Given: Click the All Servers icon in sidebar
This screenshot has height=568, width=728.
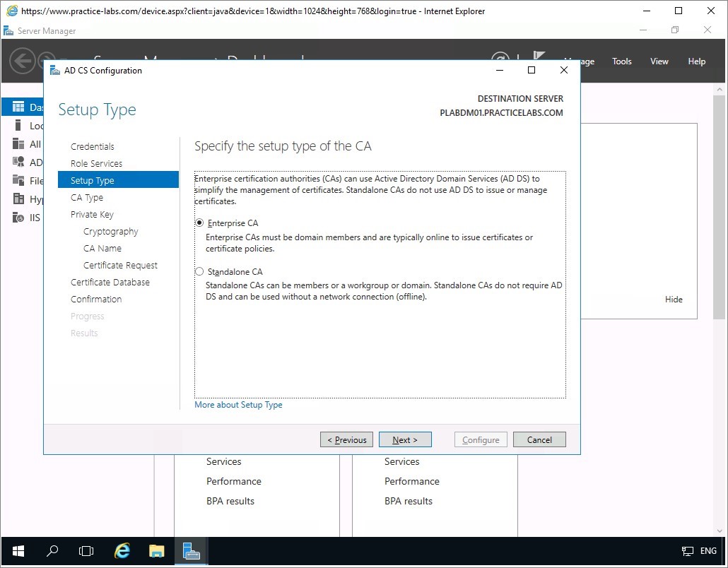Looking at the screenshot, I should click(18, 144).
